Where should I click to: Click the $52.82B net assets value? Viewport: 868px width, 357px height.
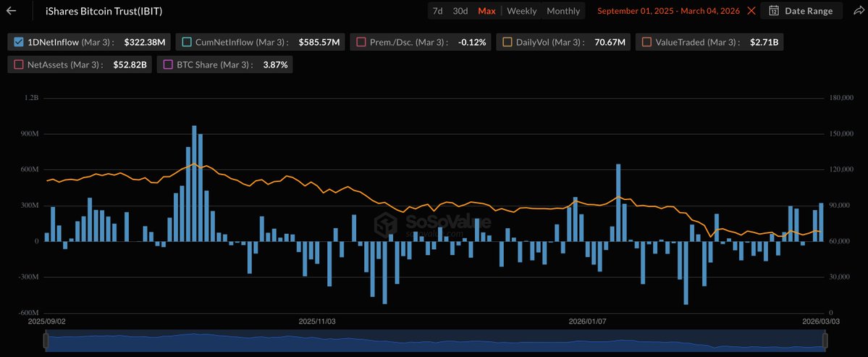(131, 64)
